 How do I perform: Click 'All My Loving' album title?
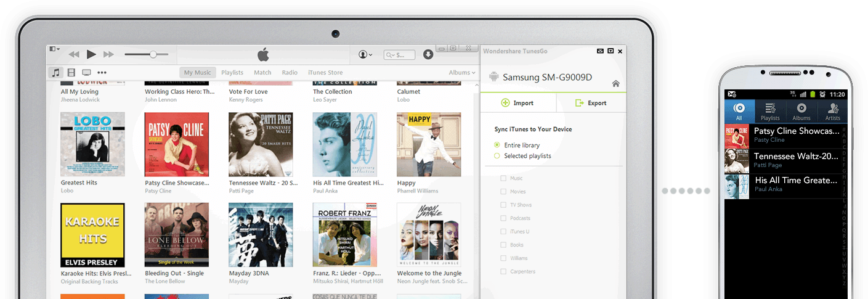(79, 92)
